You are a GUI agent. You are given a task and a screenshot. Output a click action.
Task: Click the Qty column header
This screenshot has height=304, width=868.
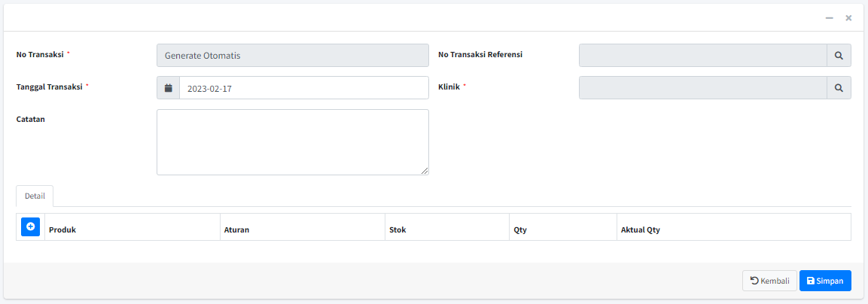pyautogui.click(x=520, y=230)
